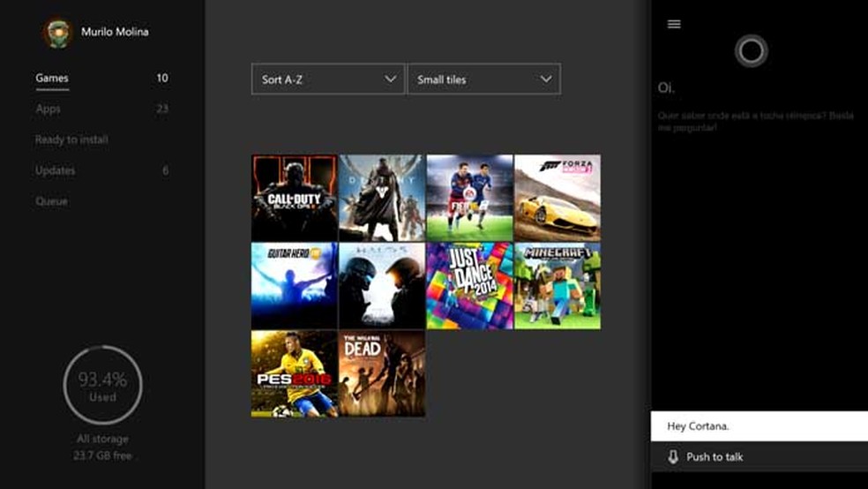Expand the Sort A-Z dropdown
Viewport: 868px width, 489px height.
click(x=328, y=79)
